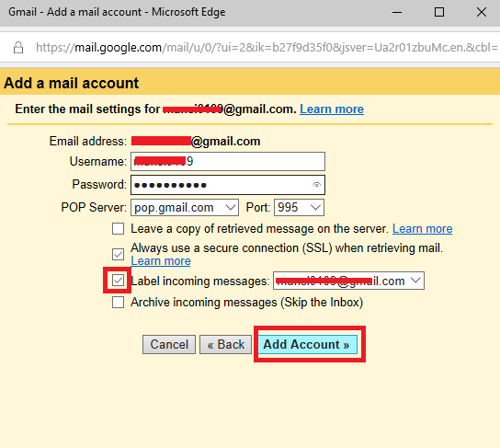The width and height of the screenshot is (500, 448).
Task: Minimize the Microsoft Edge window
Action: (397, 13)
